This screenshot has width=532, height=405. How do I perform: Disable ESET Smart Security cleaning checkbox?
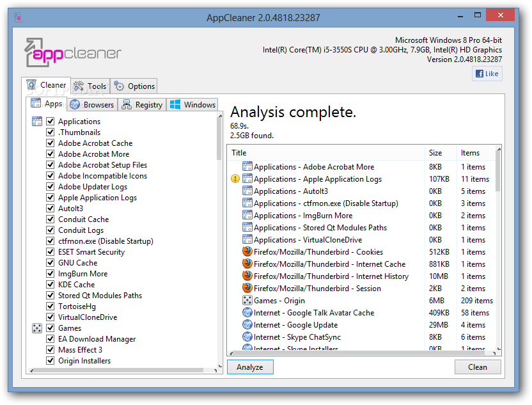click(x=51, y=251)
